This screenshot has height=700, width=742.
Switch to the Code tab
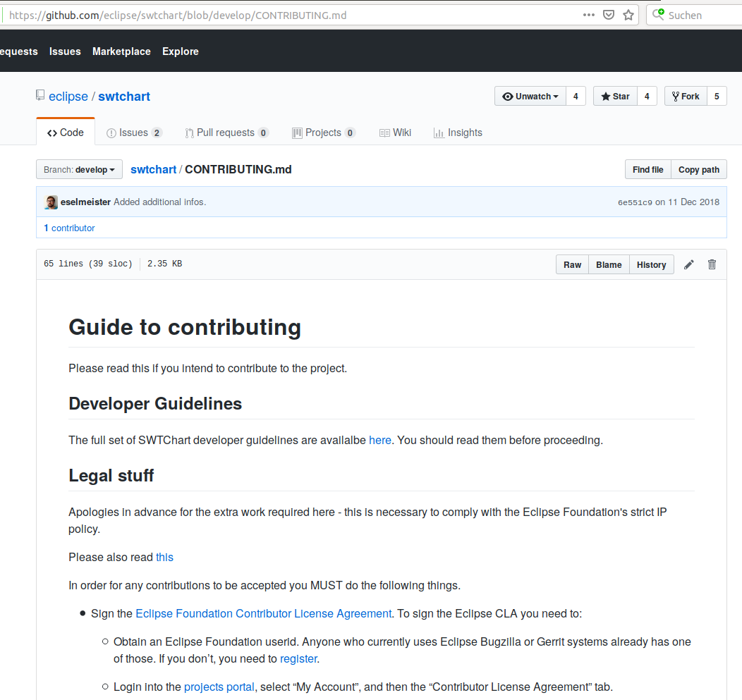66,133
